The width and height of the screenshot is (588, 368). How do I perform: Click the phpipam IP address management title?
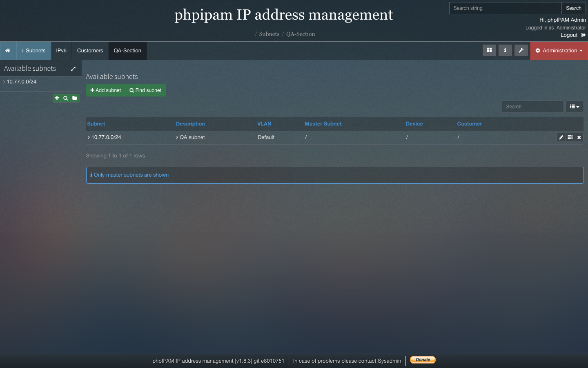point(284,15)
